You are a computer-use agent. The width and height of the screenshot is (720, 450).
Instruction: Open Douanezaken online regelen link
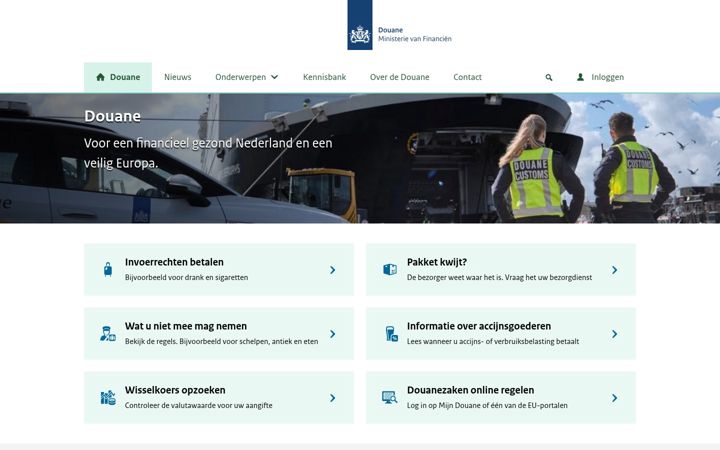point(471,390)
